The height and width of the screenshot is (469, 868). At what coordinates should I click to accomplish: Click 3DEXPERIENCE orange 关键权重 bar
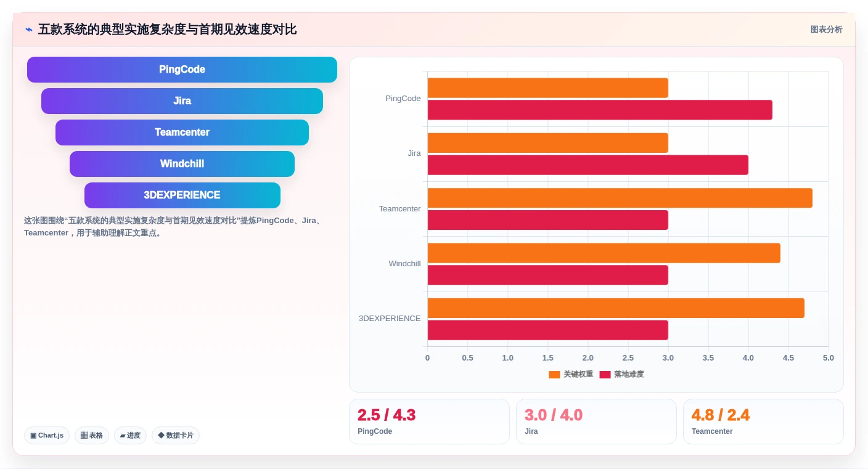(616, 308)
